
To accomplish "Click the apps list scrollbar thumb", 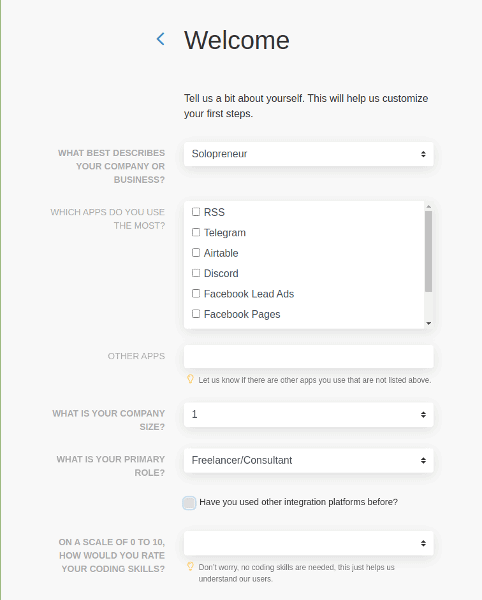I will coord(428,251).
